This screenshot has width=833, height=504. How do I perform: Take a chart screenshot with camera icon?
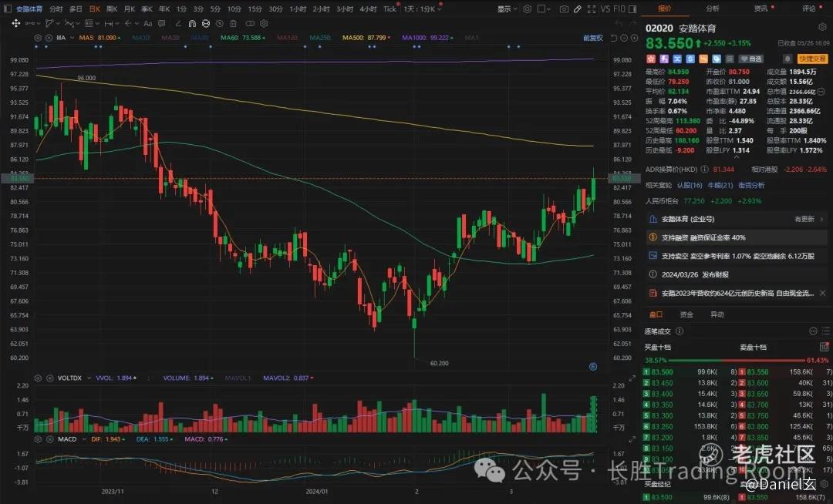(x=564, y=9)
